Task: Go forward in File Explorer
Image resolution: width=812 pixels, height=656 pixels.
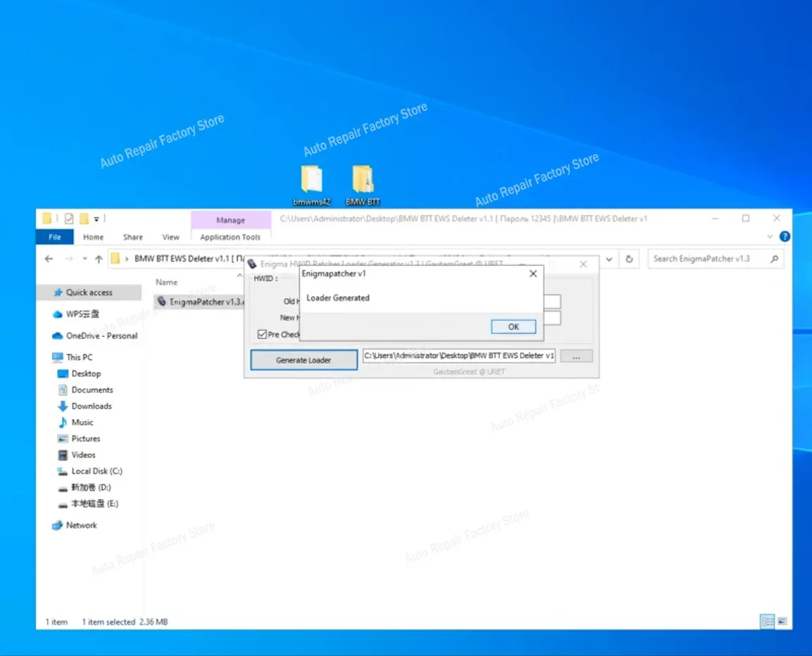Action: 68,259
